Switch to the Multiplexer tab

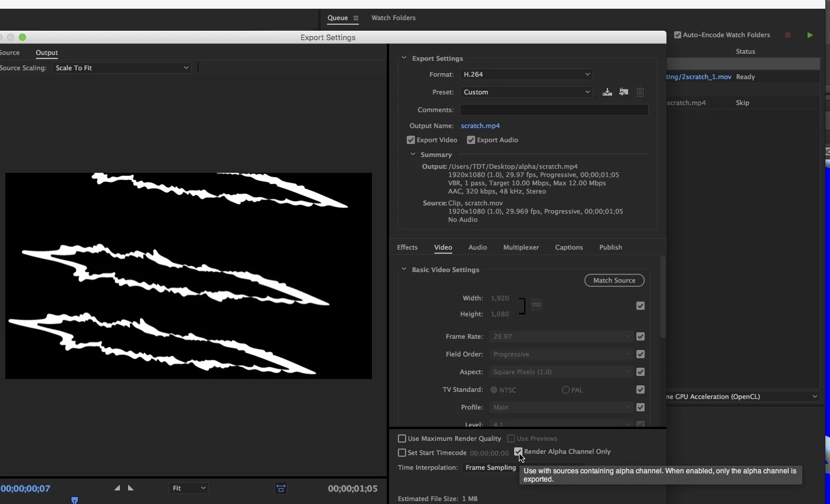pyautogui.click(x=521, y=247)
